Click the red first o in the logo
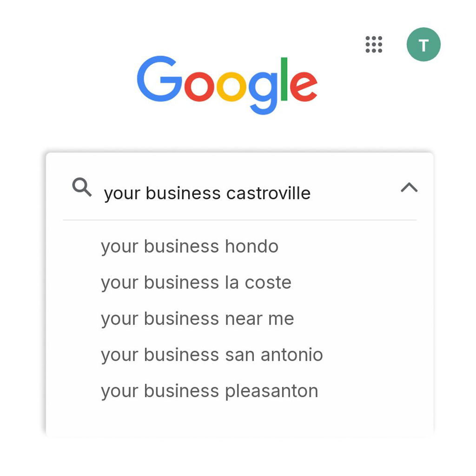Viewport: 476px width, 476px height. [200, 86]
